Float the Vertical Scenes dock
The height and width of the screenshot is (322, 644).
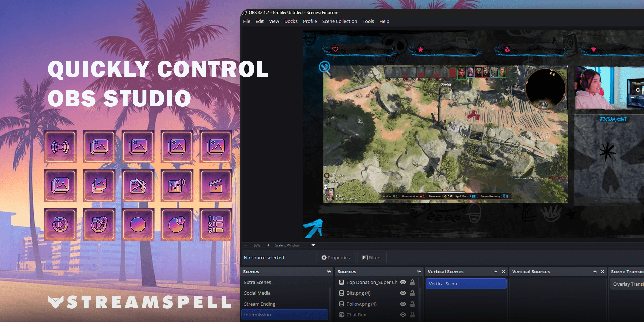click(495, 271)
